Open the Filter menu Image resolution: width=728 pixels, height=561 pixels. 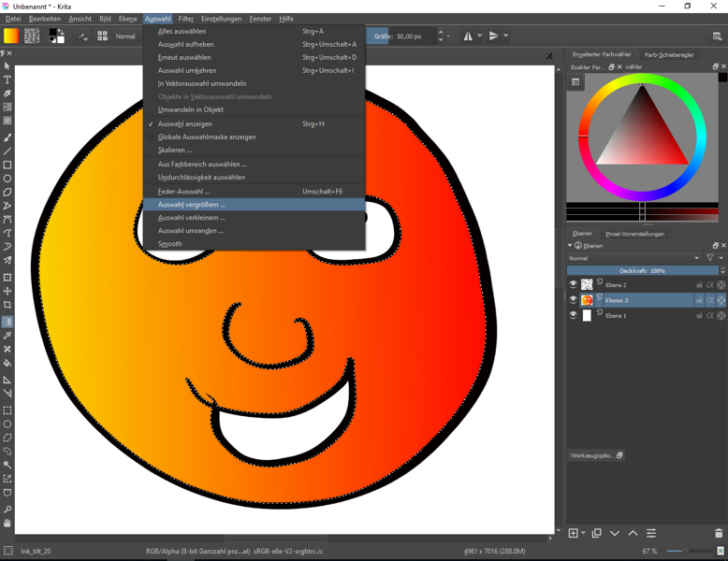(x=185, y=19)
